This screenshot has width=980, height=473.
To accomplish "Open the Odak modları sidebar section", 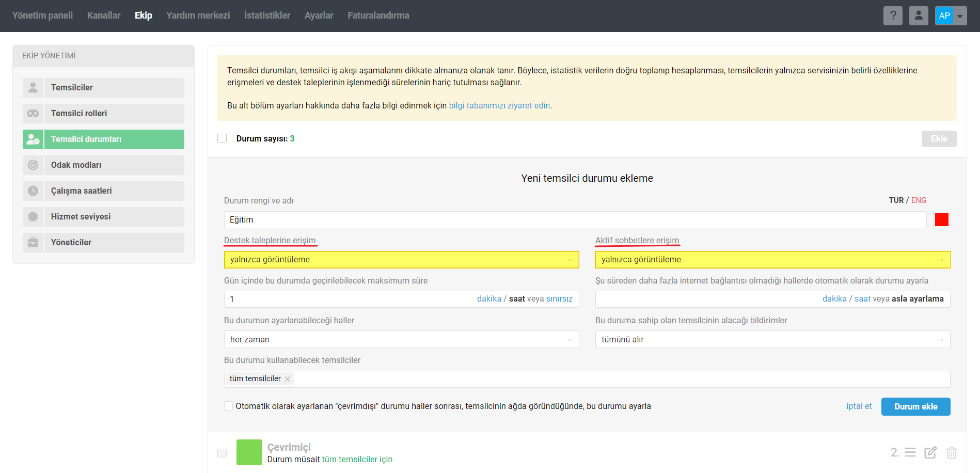I will pos(103,165).
